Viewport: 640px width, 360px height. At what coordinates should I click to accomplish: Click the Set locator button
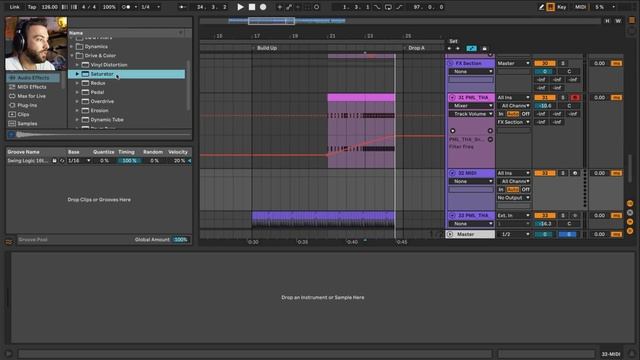tap(453, 41)
